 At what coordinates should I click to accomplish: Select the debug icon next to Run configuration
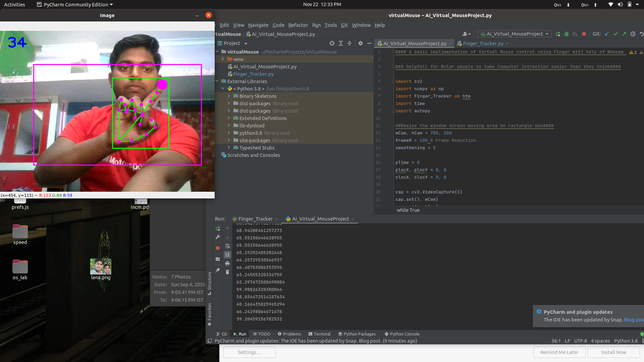point(567,34)
